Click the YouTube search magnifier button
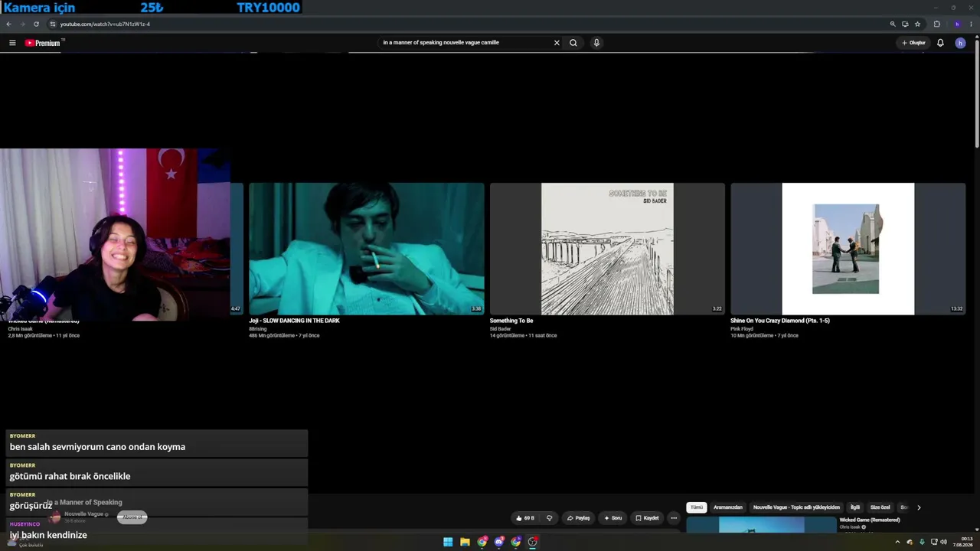 [x=573, y=43]
